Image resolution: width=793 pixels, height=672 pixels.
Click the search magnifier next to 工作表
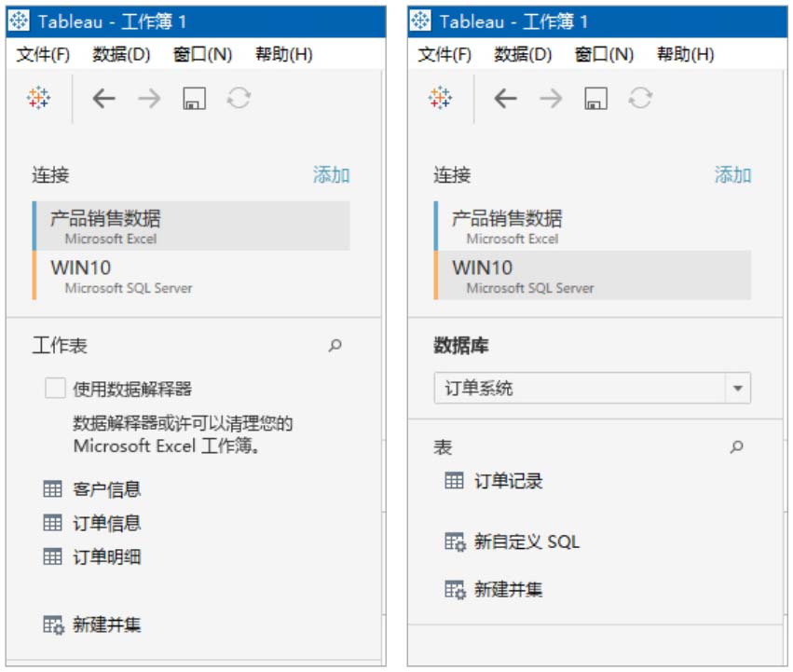pyautogui.click(x=335, y=346)
